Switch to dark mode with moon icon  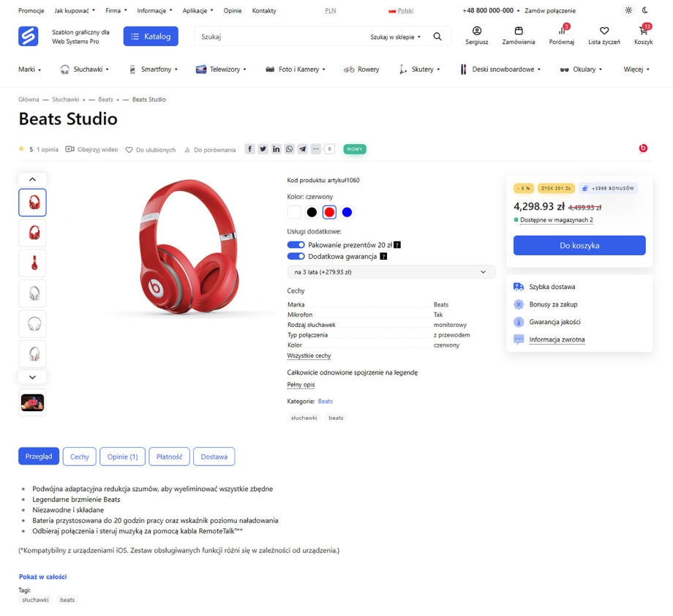[645, 10]
